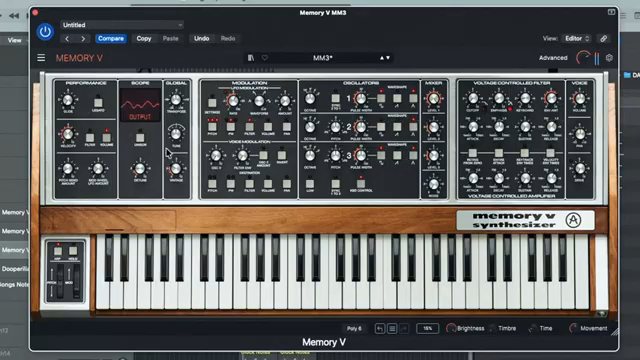This screenshot has height=360, width=640.
Task: Select previous preset with up arrow
Action: 382,58
